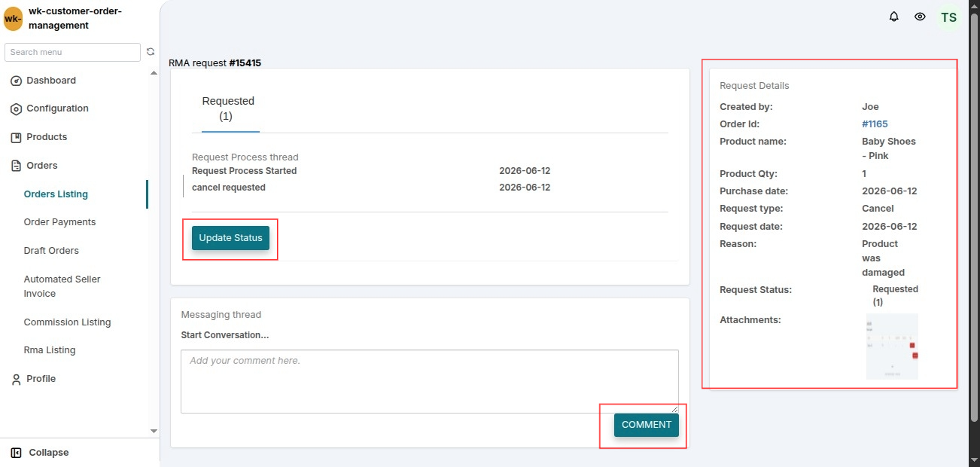
Task: Click the 'Request Process Started' entry
Action: point(244,171)
